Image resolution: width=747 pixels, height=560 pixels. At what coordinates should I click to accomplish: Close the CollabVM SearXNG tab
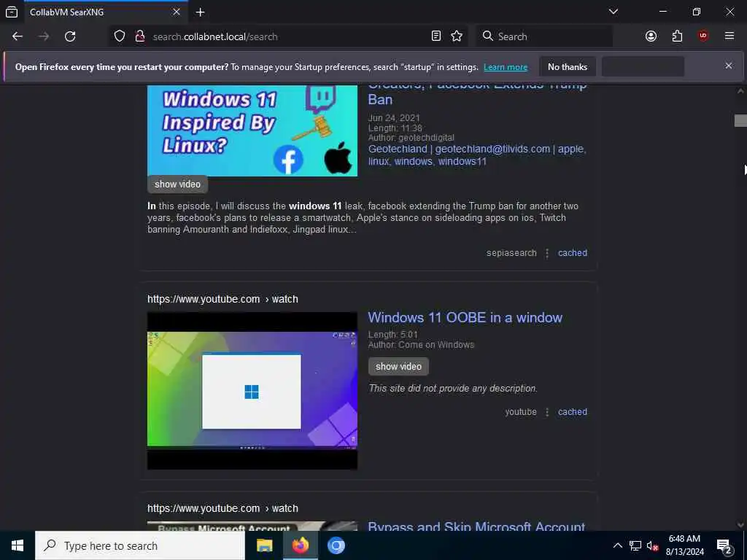(177, 12)
